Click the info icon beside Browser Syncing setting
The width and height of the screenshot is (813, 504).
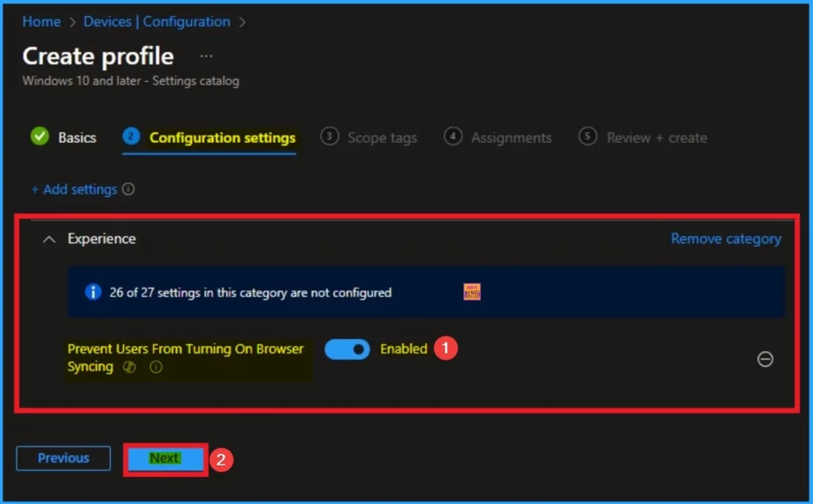156,367
